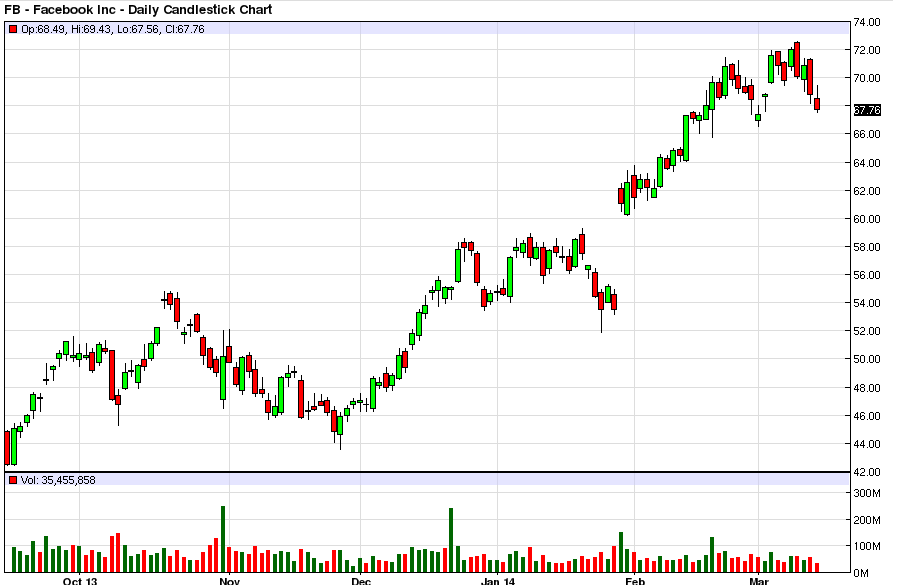
Task: Click the 66.00 price axis label
Action: coord(867,134)
